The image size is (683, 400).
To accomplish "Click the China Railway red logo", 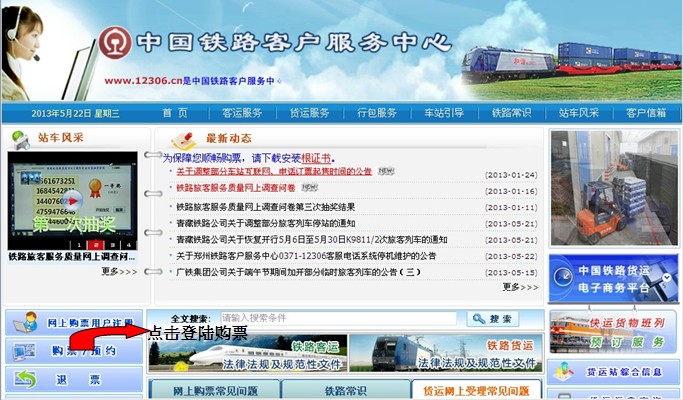I will pos(115,43).
